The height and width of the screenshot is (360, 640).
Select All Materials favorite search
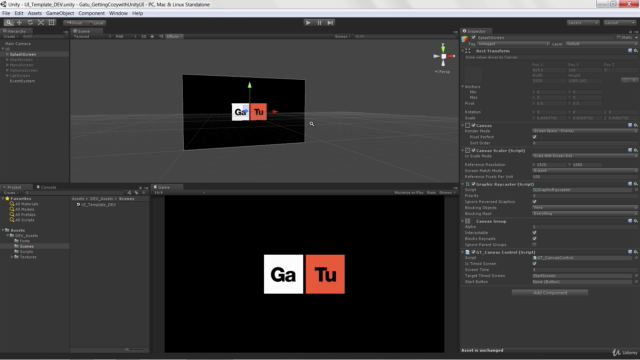click(27, 204)
